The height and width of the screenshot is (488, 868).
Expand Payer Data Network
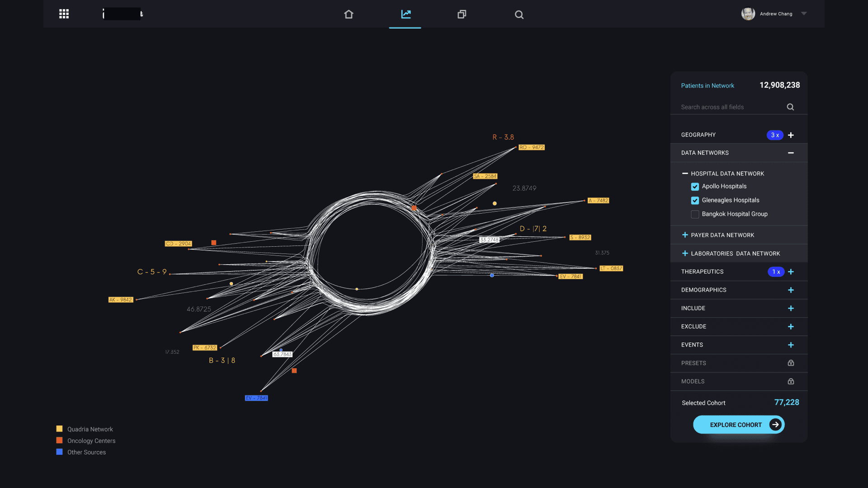pyautogui.click(x=685, y=235)
